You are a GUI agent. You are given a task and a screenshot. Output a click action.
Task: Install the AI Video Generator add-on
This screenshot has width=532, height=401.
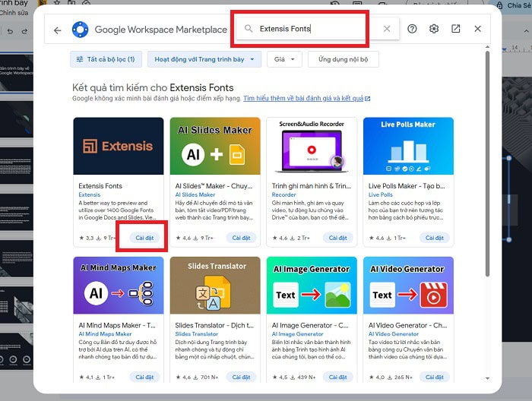pyautogui.click(x=434, y=377)
